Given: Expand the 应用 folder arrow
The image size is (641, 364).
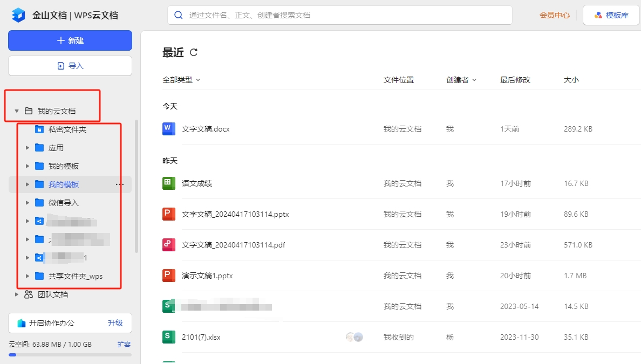Looking at the screenshot, I should pyautogui.click(x=28, y=148).
